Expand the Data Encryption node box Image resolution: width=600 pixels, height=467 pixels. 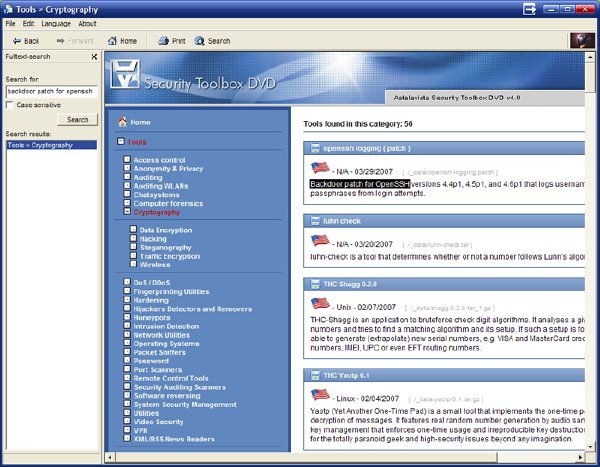133,229
